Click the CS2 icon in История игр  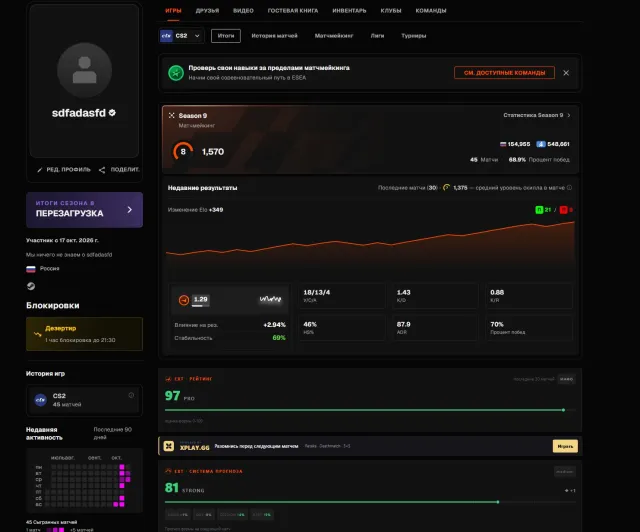click(40, 400)
